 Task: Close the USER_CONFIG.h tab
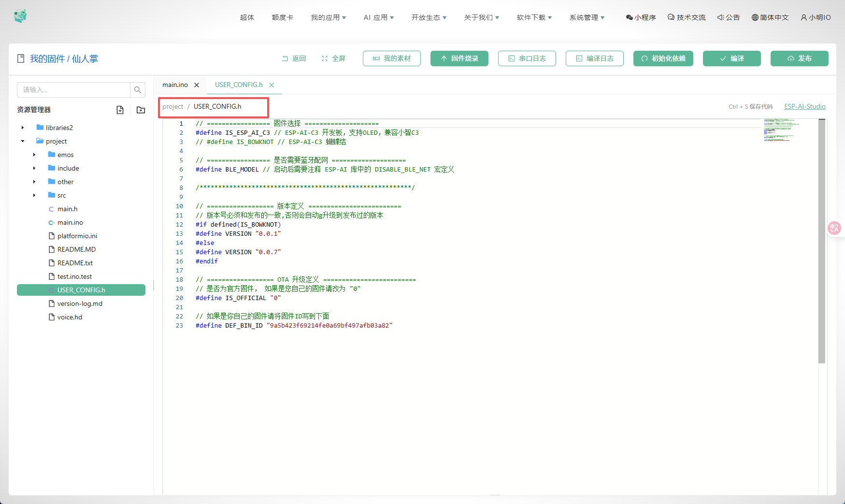272,85
